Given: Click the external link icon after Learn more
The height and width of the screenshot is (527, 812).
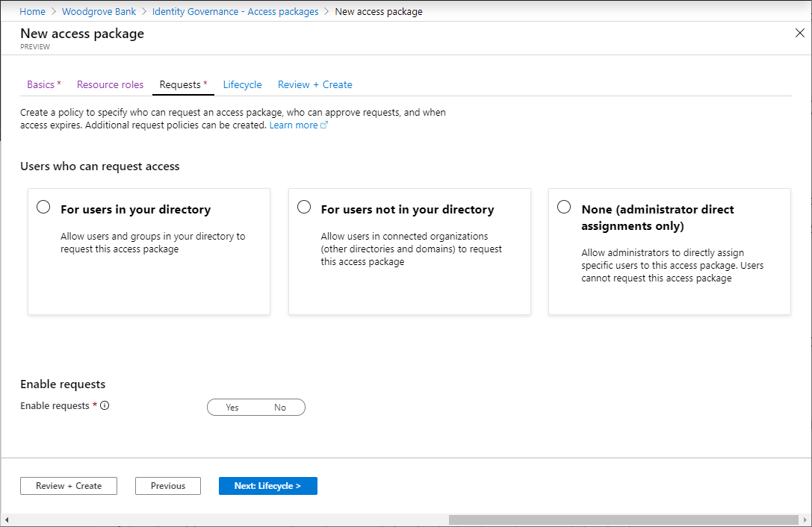Looking at the screenshot, I should 324,125.
